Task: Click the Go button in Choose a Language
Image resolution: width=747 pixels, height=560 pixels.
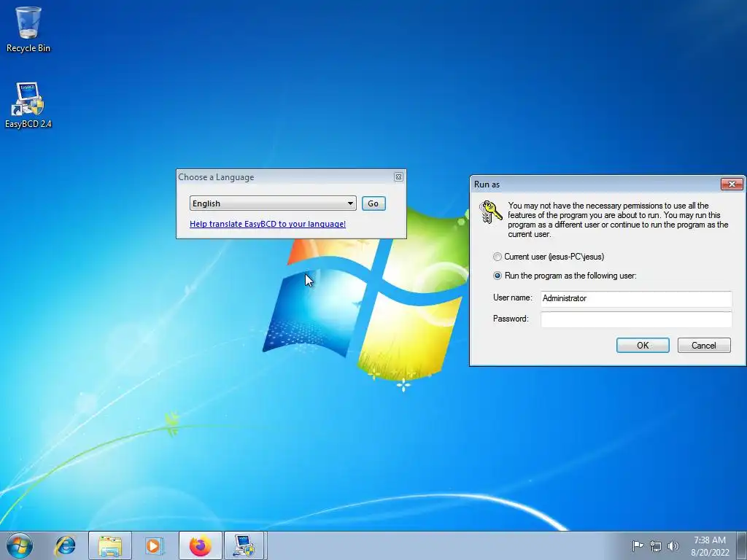Action: 373,203
